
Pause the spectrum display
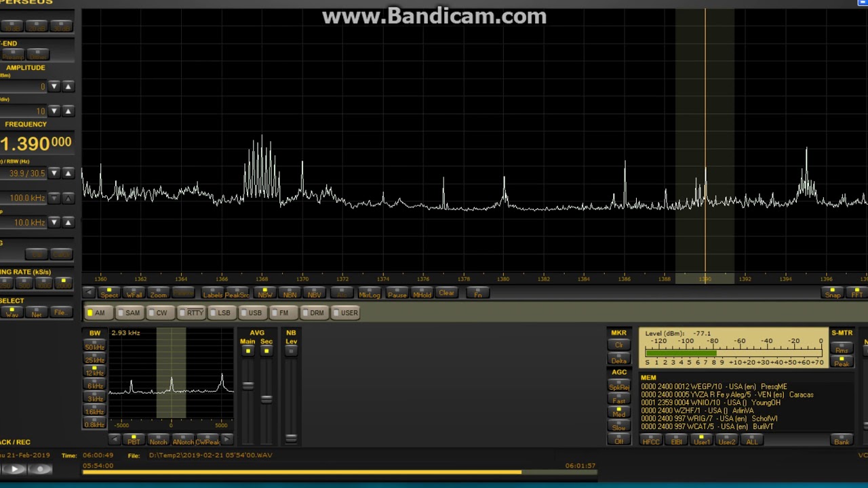point(397,293)
